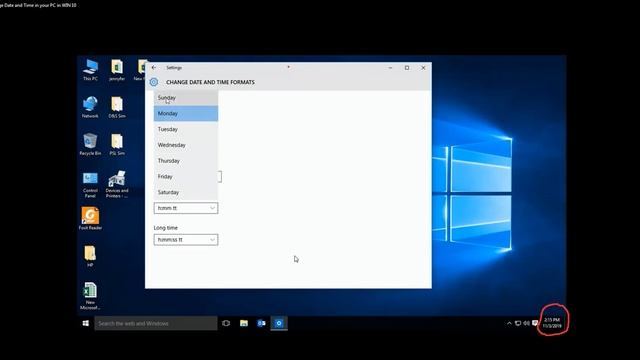Pick Tuesday from the dropdown list

(186, 129)
